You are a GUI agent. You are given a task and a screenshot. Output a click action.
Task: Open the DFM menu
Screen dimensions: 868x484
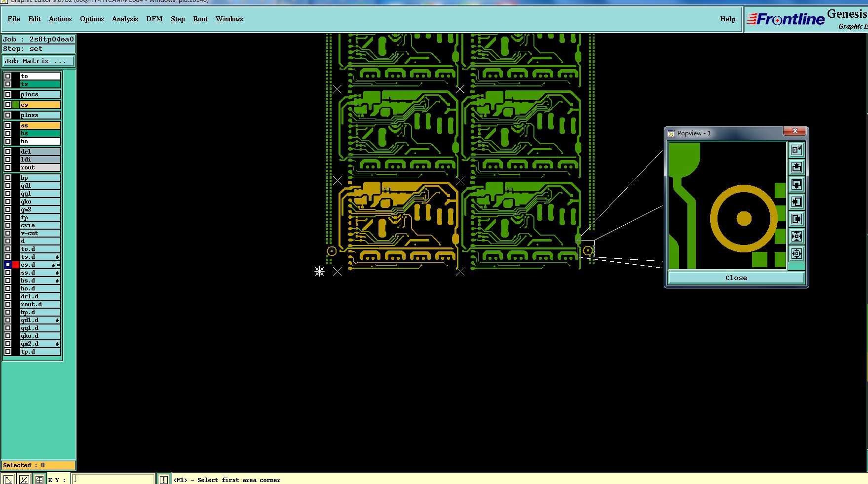coord(154,19)
